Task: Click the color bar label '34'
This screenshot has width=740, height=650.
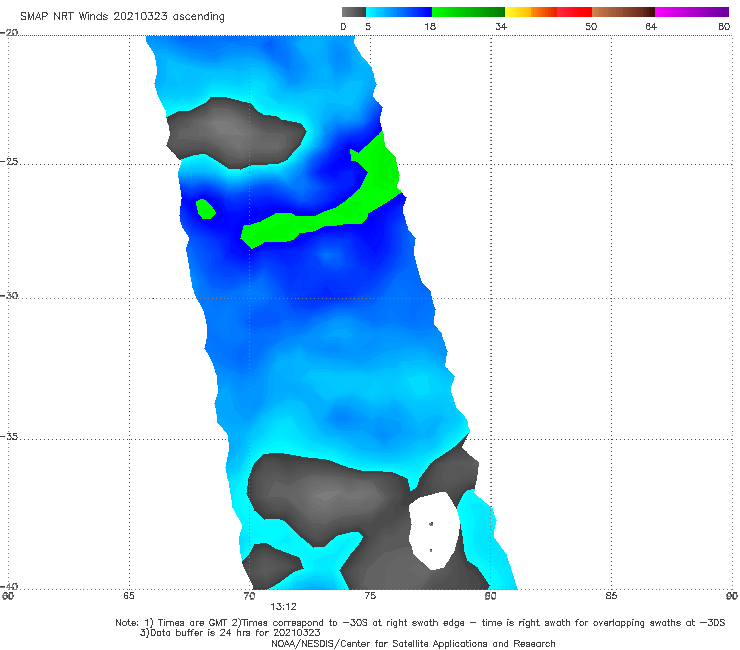Action: [x=501, y=26]
